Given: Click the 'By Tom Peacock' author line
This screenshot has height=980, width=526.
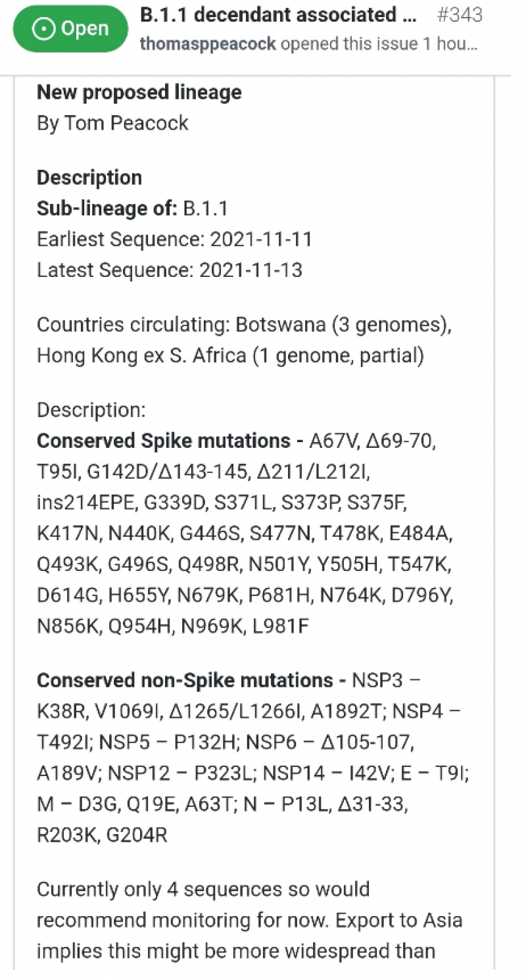Looking at the screenshot, I should click(x=112, y=123).
